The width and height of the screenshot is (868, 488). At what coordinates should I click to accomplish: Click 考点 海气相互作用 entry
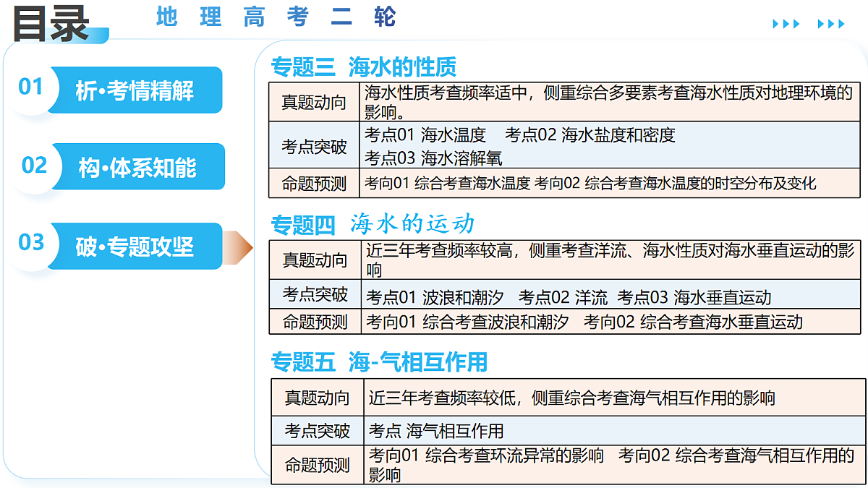point(436,431)
